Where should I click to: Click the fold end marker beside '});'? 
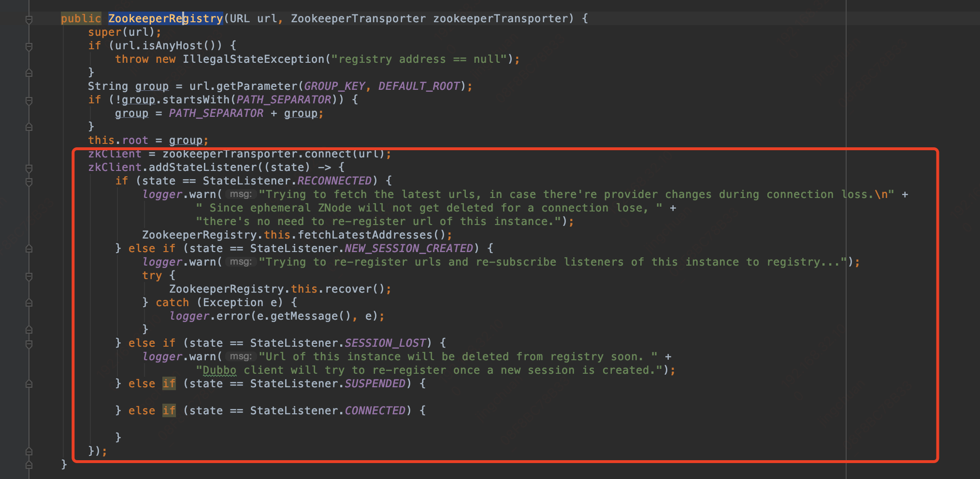click(29, 451)
